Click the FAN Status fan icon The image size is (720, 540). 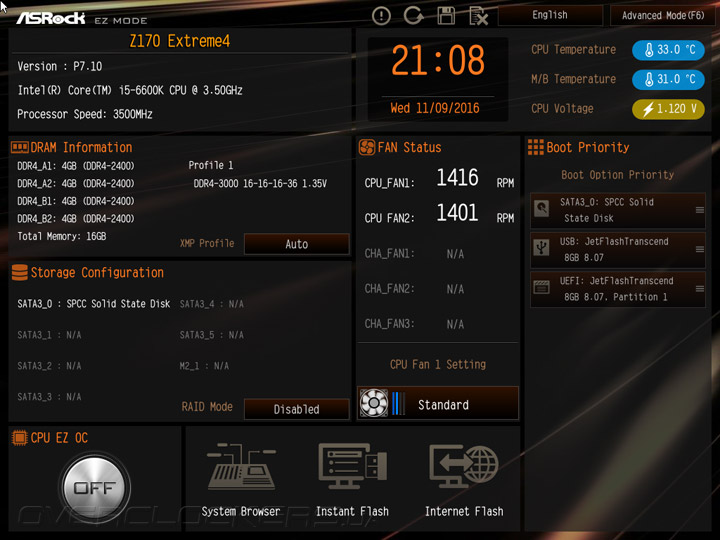[x=367, y=147]
